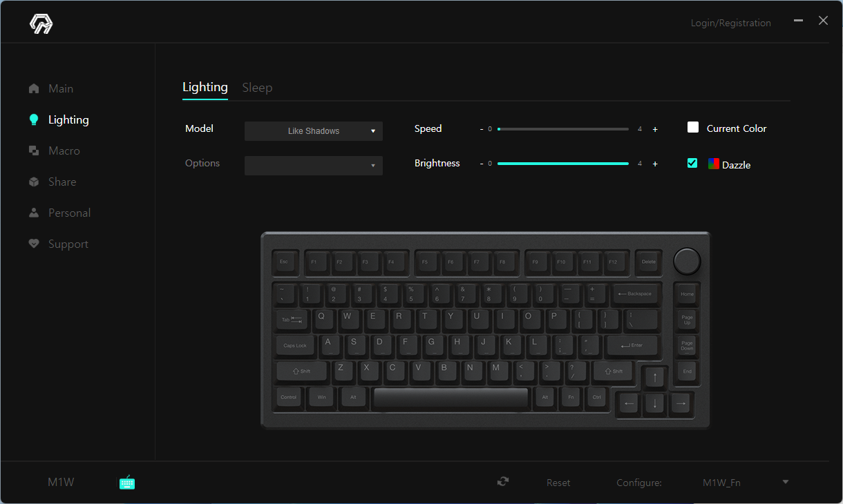
Task: Go to Share in the sidebar
Action: click(62, 182)
